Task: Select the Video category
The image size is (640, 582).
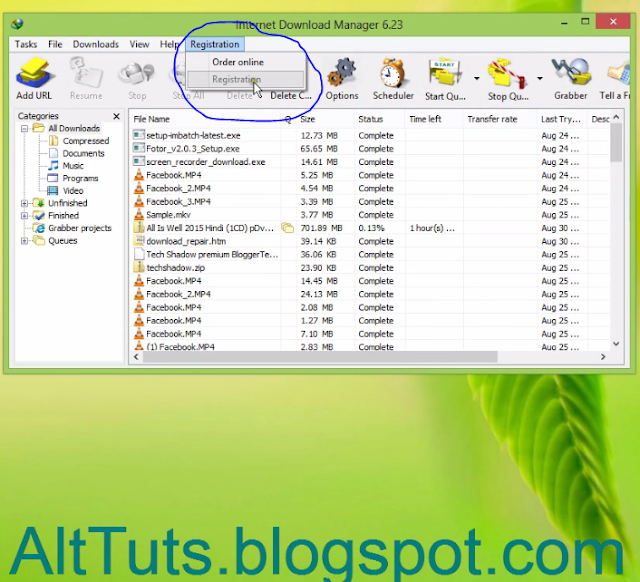Action: tap(73, 191)
